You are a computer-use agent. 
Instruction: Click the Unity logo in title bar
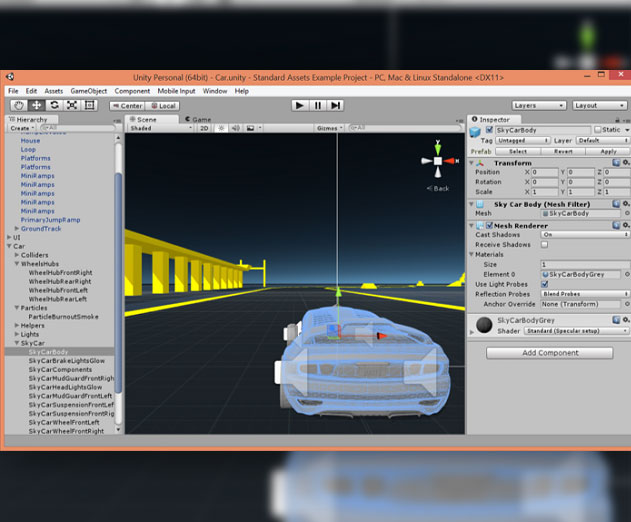(x=10, y=77)
